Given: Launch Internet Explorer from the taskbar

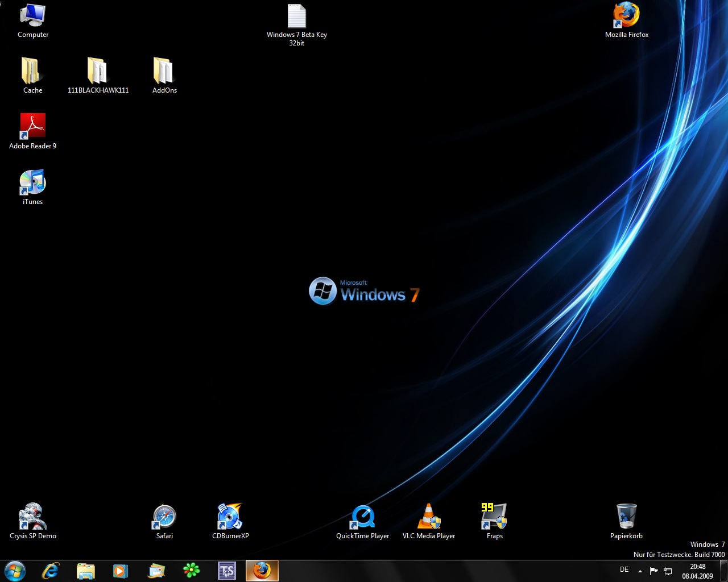Looking at the screenshot, I should [x=51, y=571].
